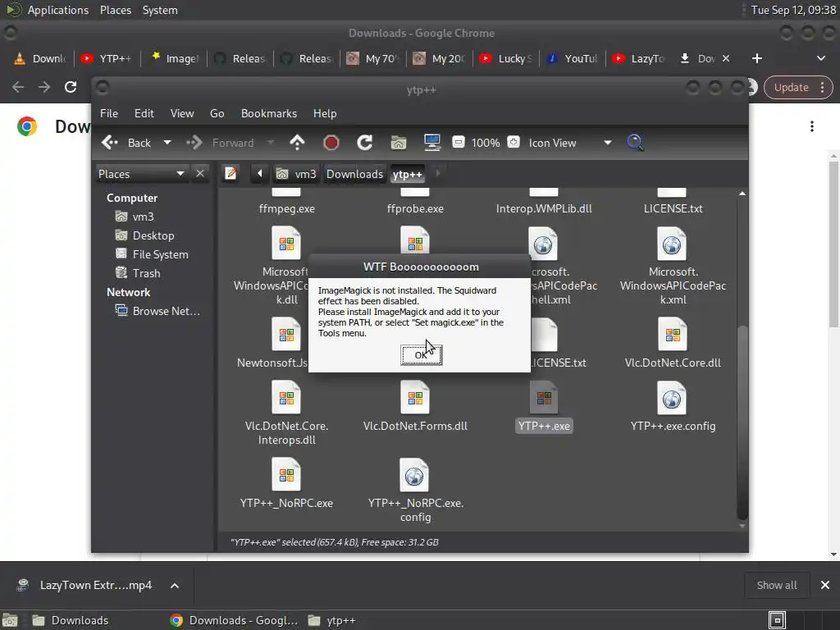Open the Bookmarks menu

tap(269, 113)
